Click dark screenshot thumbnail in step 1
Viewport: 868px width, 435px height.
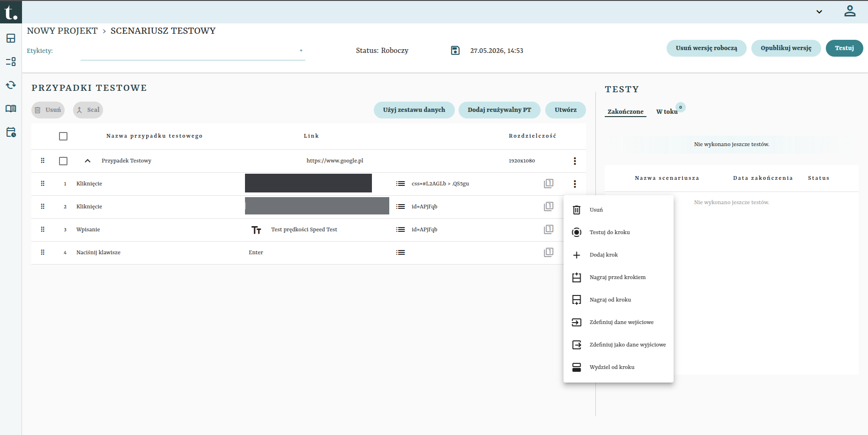(308, 183)
